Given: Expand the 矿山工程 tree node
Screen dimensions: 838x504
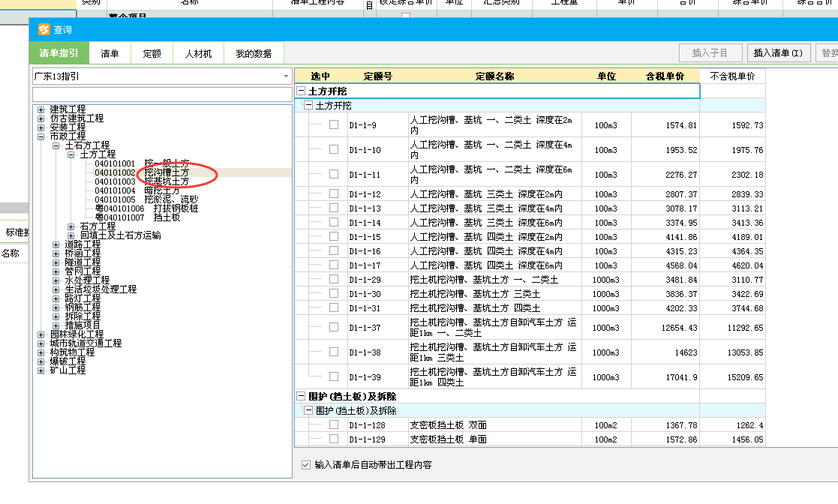Looking at the screenshot, I should [41, 370].
